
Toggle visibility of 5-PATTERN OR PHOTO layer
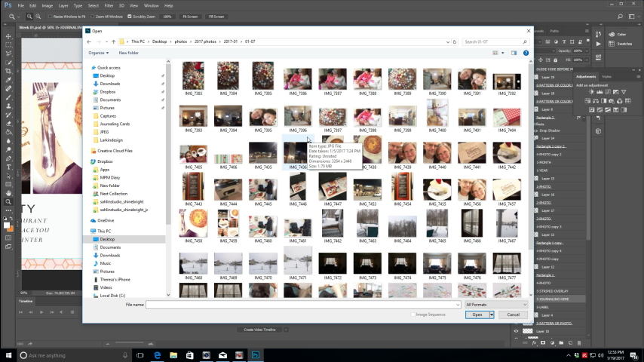[517, 323]
